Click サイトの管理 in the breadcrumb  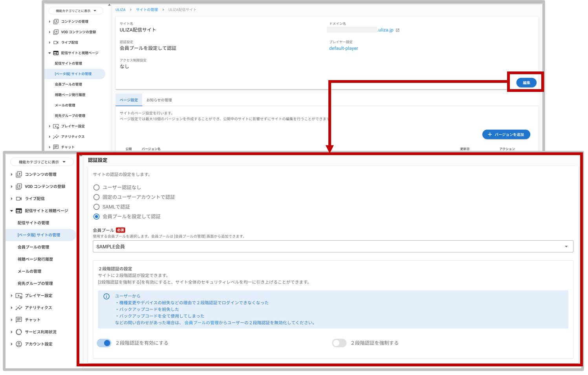click(x=147, y=10)
